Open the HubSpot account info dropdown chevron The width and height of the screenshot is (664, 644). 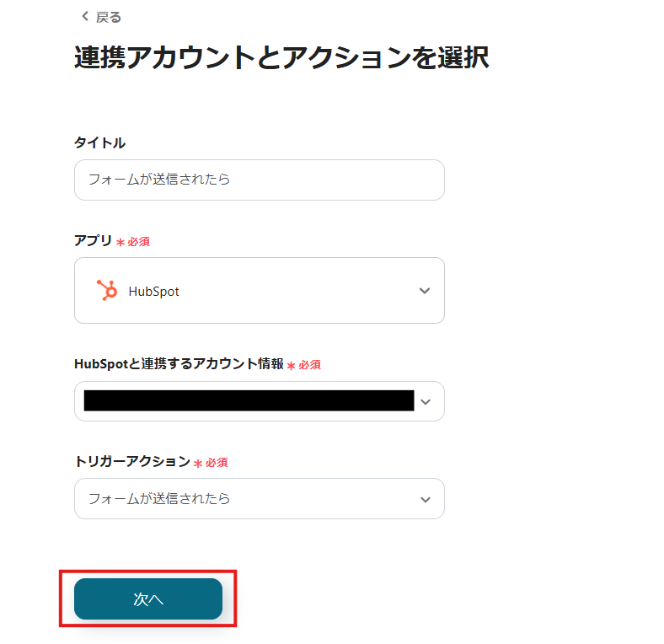(x=425, y=401)
